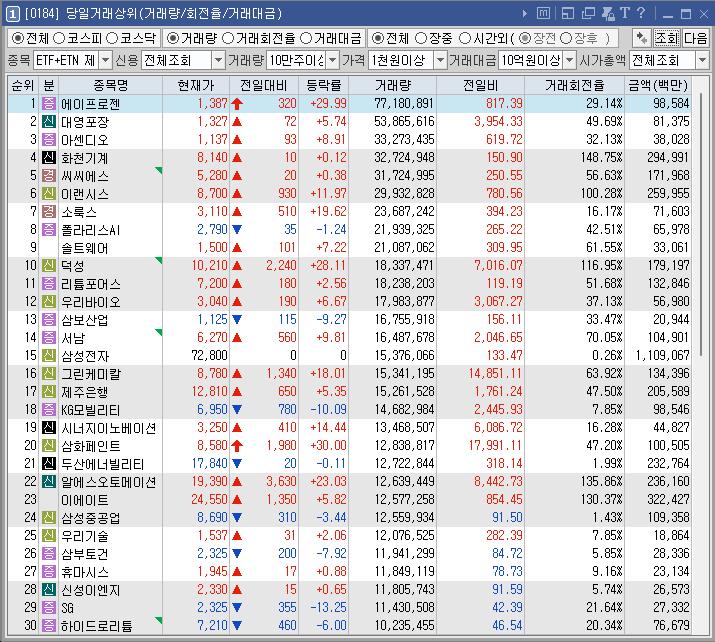This screenshot has width=715, height=642.
Task: Select the 코스닥 radio button
Action: [112, 38]
